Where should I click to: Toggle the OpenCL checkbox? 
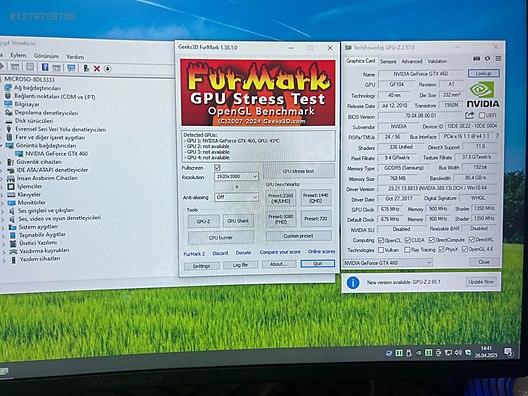[381, 240]
